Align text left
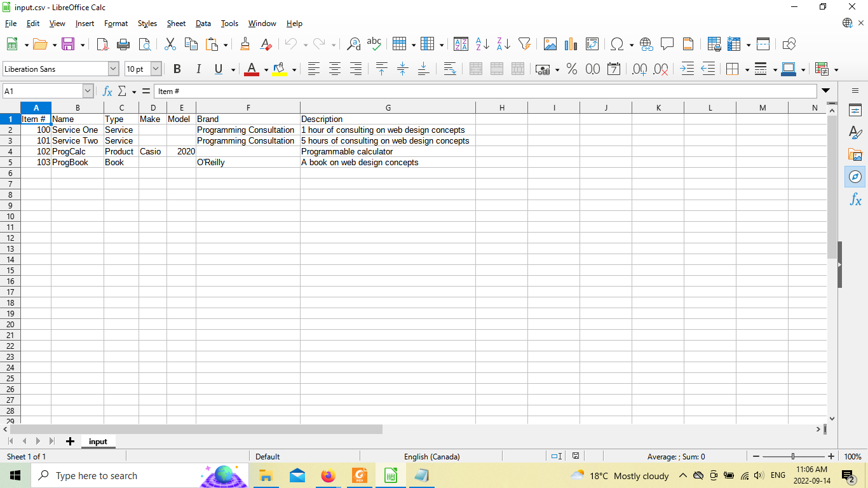 coord(314,69)
